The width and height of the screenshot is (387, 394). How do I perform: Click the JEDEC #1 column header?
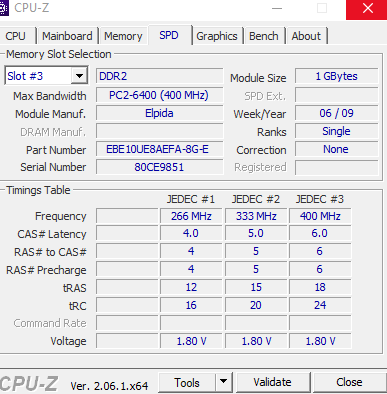tap(191, 199)
